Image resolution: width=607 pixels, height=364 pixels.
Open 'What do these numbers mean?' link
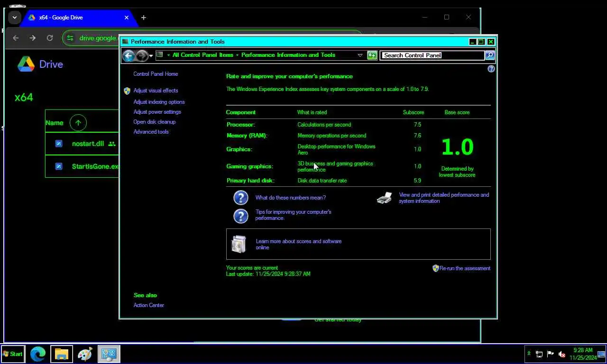coord(290,198)
